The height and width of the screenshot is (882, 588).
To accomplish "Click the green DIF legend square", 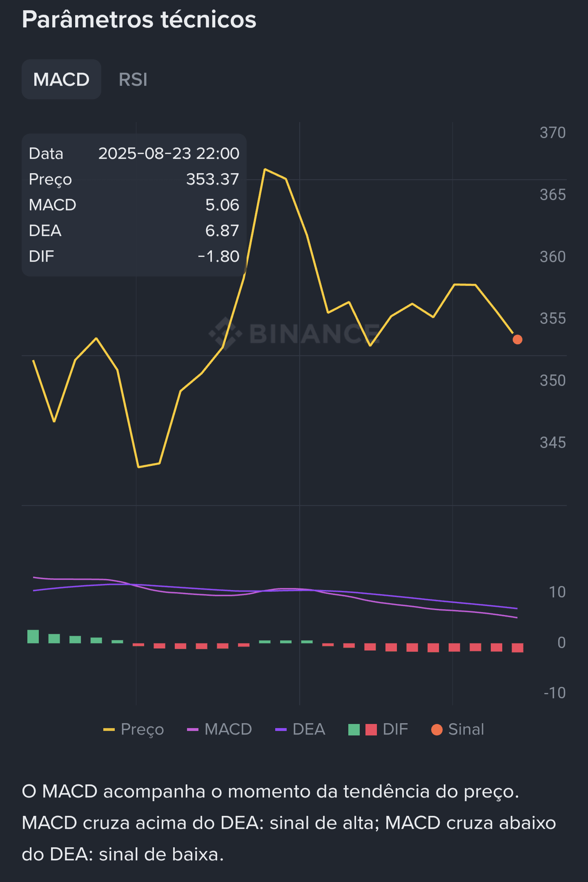I will click(x=354, y=730).
